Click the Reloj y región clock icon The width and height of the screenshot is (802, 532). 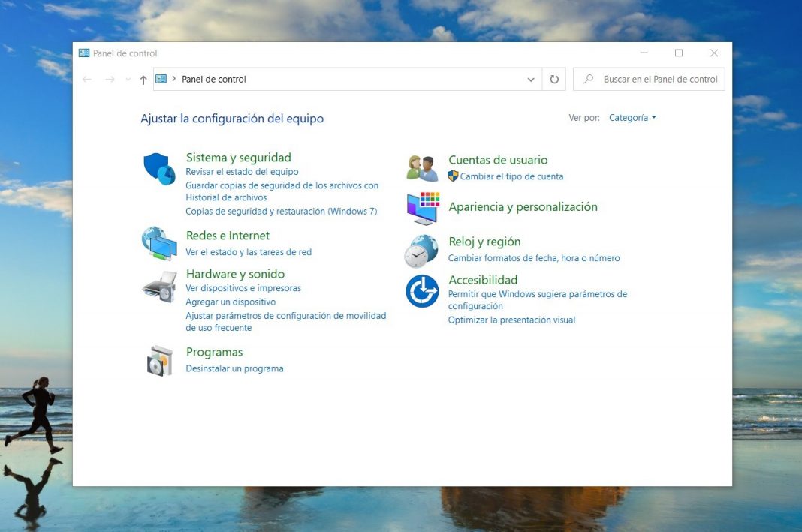(x=421, y=251)
